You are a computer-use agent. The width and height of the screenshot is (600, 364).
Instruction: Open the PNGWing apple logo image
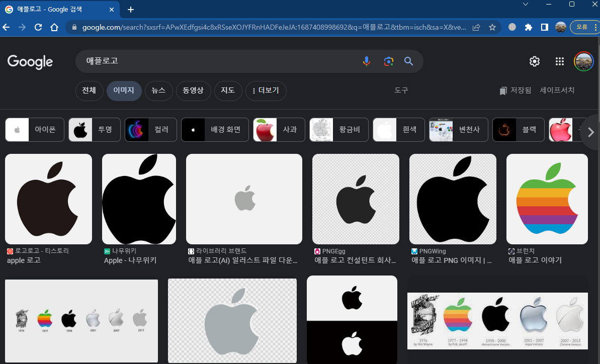pos(453,199)
